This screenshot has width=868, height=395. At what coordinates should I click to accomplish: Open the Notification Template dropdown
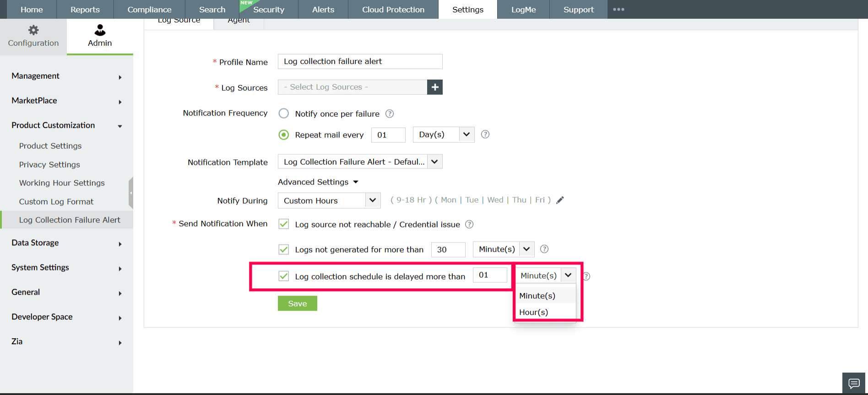click(360, 162)
